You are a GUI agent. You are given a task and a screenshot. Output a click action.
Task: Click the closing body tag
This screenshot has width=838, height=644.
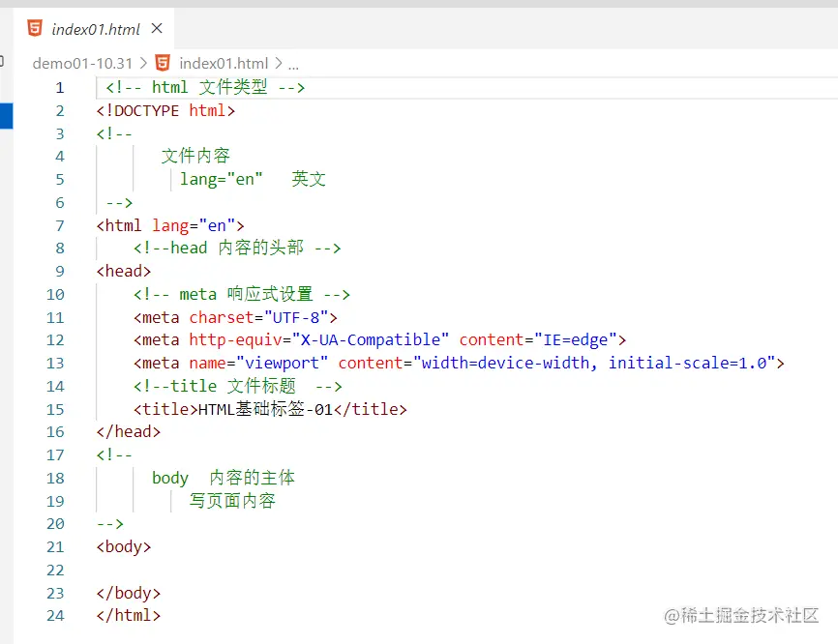(x=129, y=594)
